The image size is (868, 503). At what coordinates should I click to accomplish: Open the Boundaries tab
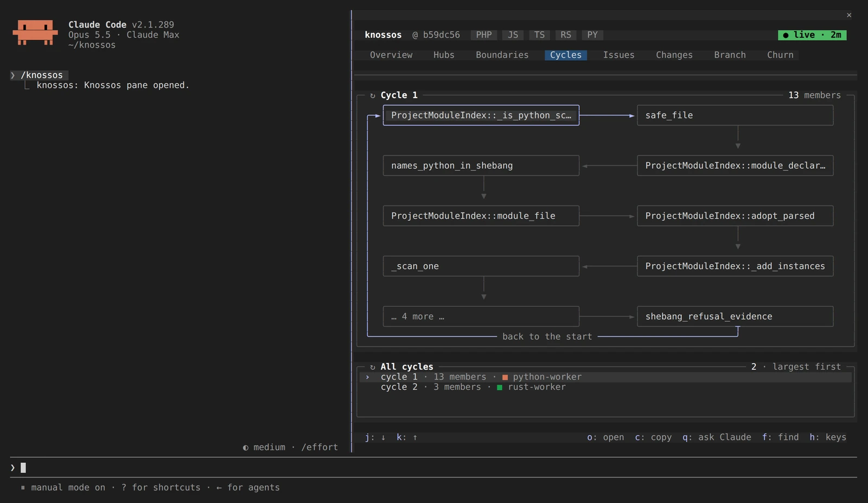click(x=502, y=55)
